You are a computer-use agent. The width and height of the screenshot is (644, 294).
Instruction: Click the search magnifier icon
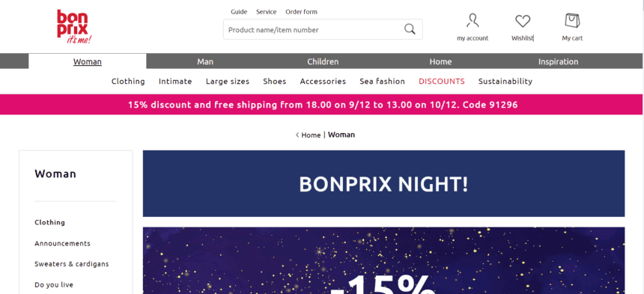pos(410,29)
